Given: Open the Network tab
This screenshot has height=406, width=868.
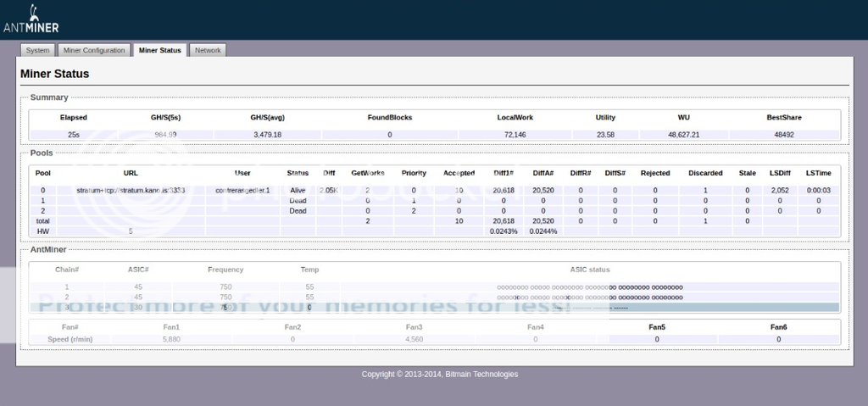Looking at the screenshot, I should pos(208,50).
